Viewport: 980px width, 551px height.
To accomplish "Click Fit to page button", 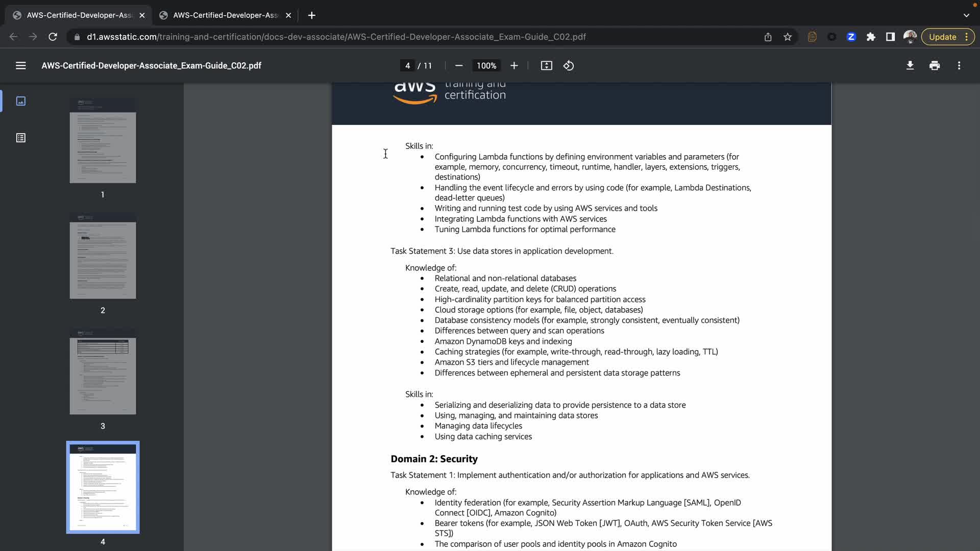I will tap(546, 66).
